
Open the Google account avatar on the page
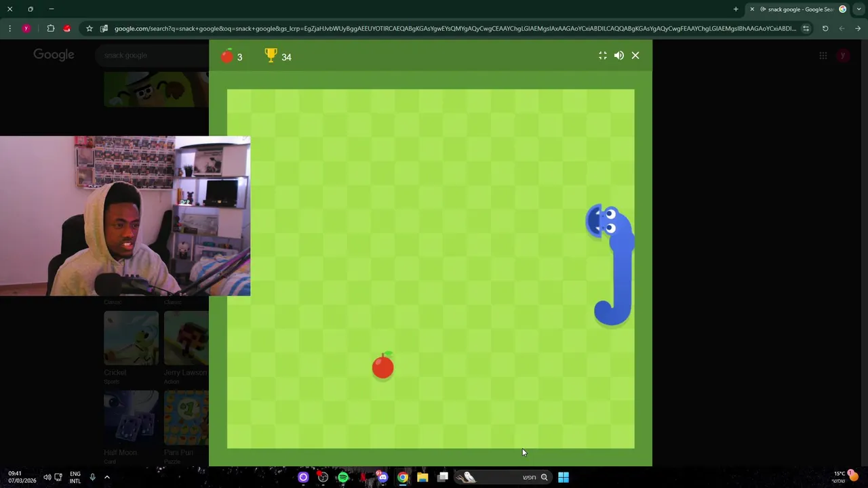[x=843, y=56]
